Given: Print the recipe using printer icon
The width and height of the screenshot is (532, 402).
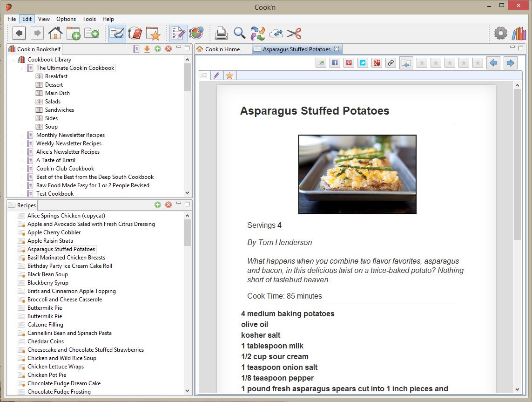Looking at the screenshot, I should pyautogui.click(x=221, y=33).
